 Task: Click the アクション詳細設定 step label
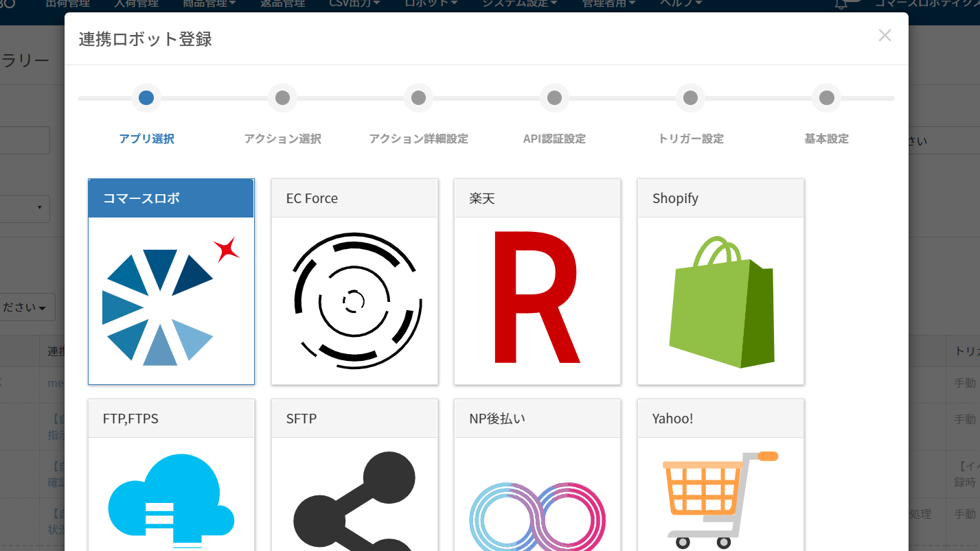[418, 139]
